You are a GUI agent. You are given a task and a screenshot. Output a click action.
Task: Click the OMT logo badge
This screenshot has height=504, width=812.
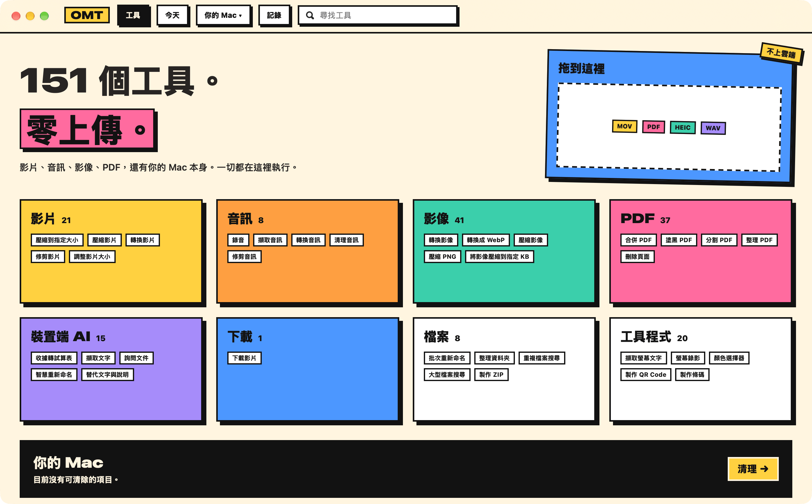point(87,15)
